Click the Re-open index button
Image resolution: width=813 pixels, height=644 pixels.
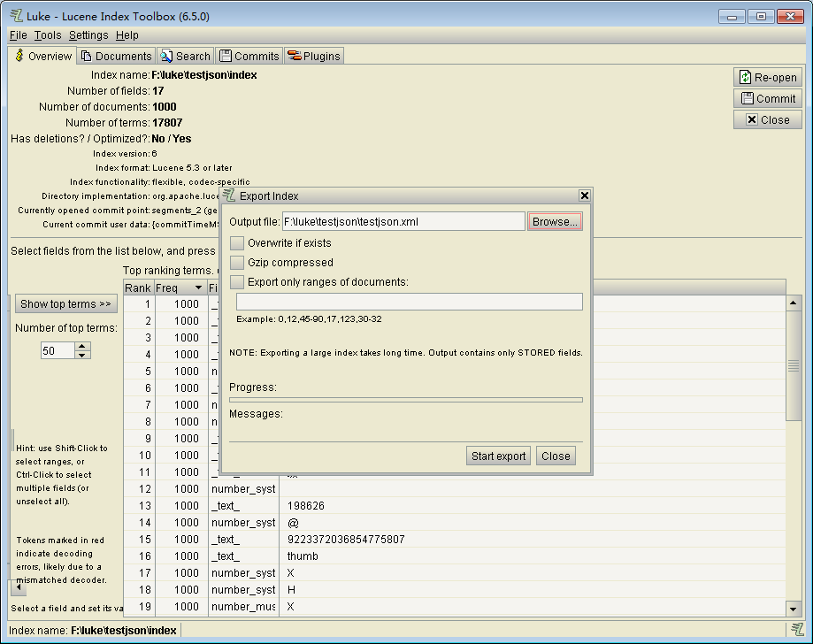pos(768,77)
